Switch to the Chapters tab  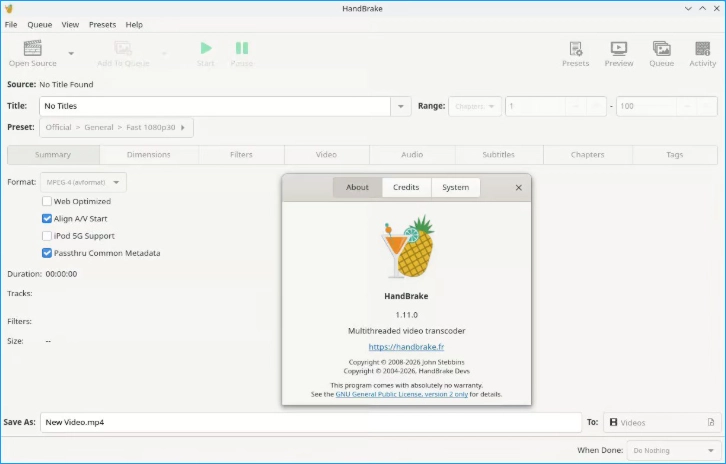588,155
